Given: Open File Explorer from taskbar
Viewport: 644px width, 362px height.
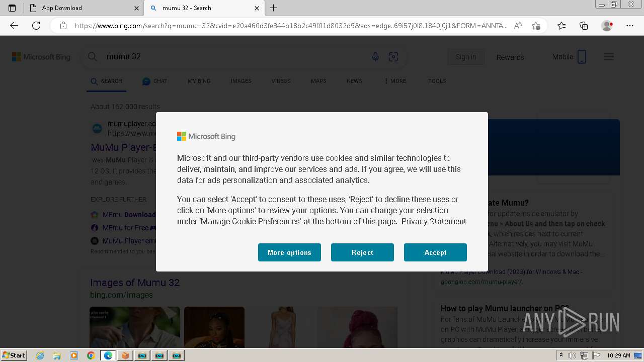Looking at the screenshot, I should [57, 355].
